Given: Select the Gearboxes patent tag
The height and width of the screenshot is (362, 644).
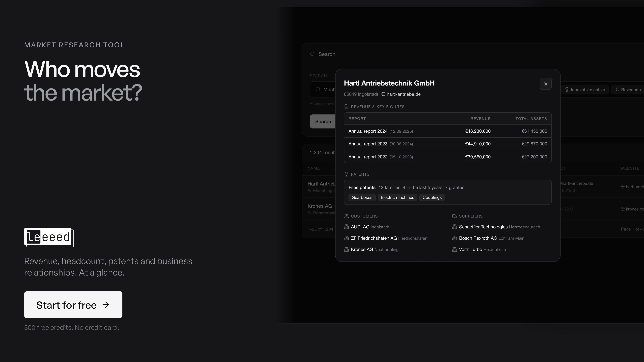Looking at the screenshot, I should (x=362, y=197).
